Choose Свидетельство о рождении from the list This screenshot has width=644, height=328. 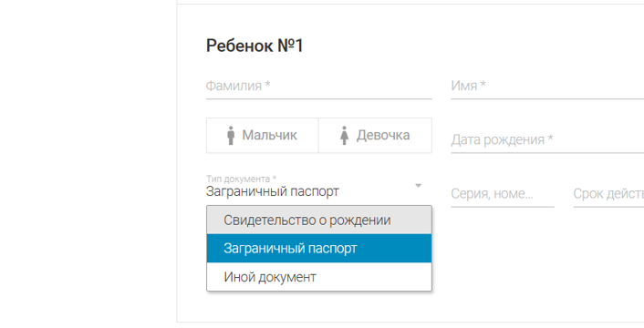pos(319,220)
